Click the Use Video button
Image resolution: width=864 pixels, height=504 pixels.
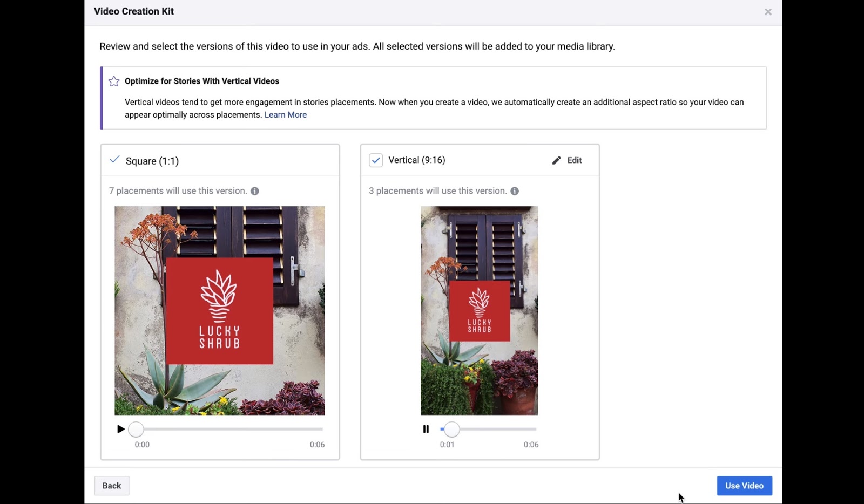point(744,485)
